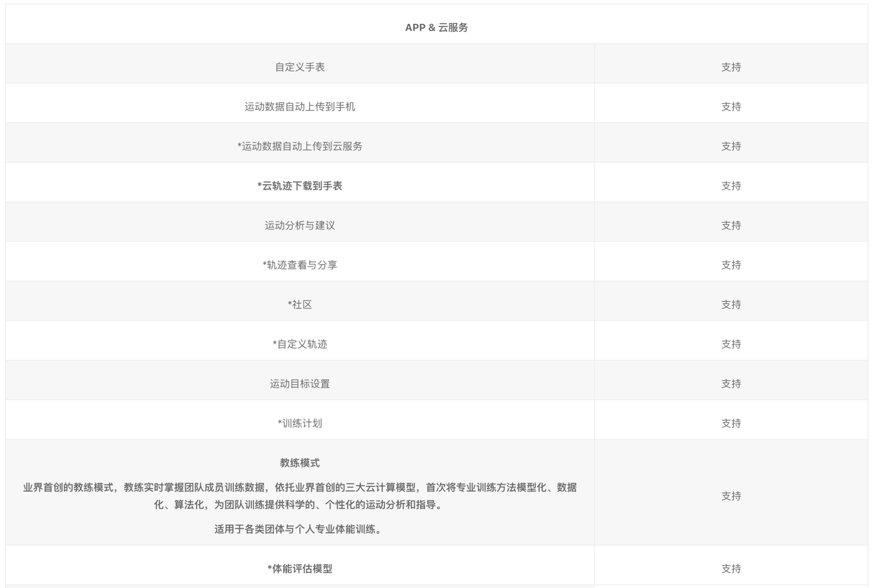Click the 运动分析与建议 row label
Screen dimensions: 872x588
point(300,226)
